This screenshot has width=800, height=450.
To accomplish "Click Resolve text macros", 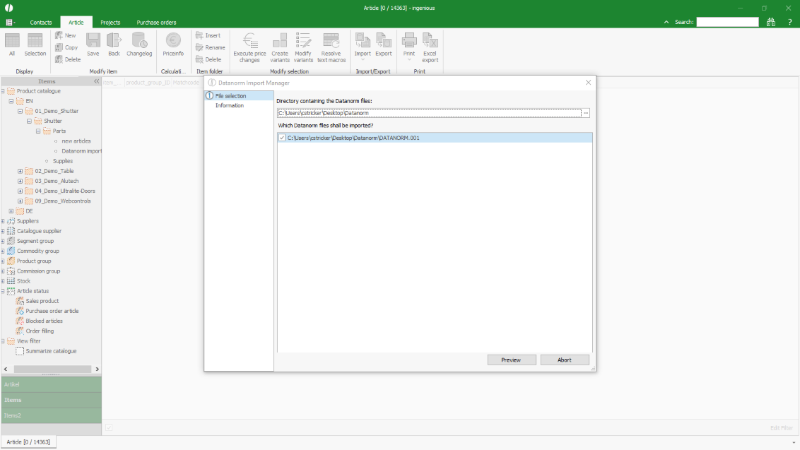I will (x=331, y=47).
